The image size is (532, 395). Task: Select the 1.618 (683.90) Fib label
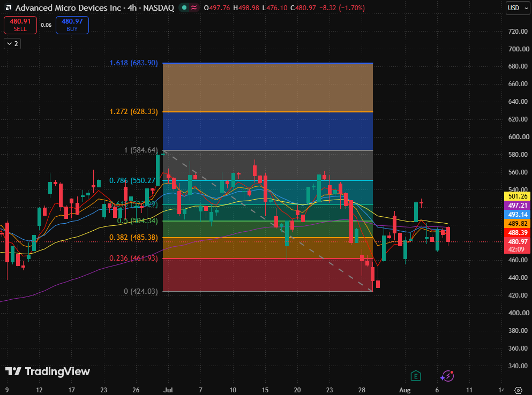[x=134, y=63]
